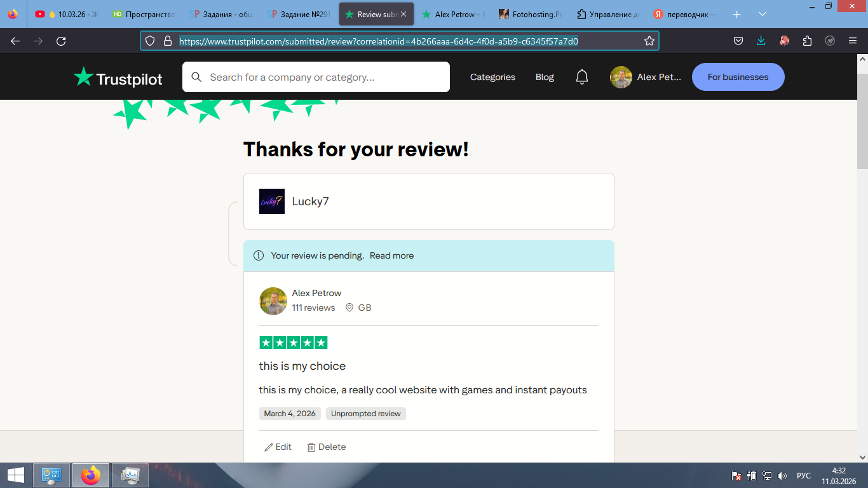Click the review title 'this is my choice'

tap(302, 366)
